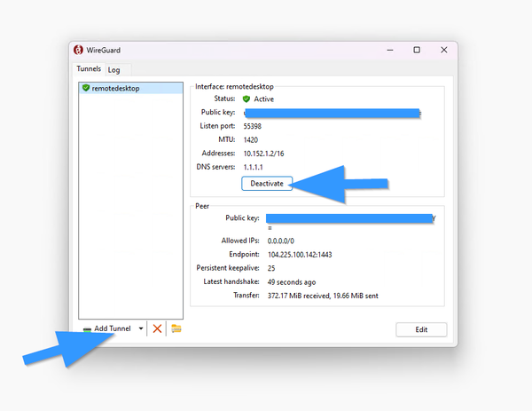This screenshot has width=532, height=411.
Task: Open Edit for the selected tunnel
Action: [x=421, y=330]
